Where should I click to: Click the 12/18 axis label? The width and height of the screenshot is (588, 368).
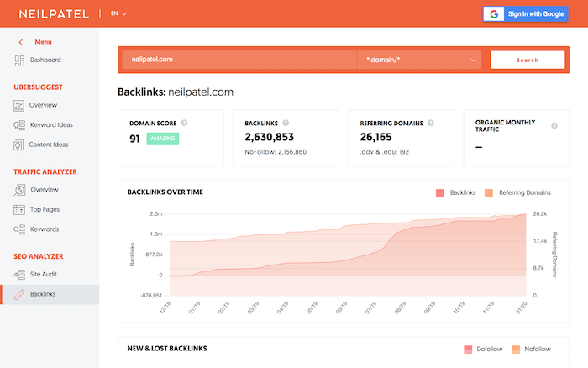165,308
